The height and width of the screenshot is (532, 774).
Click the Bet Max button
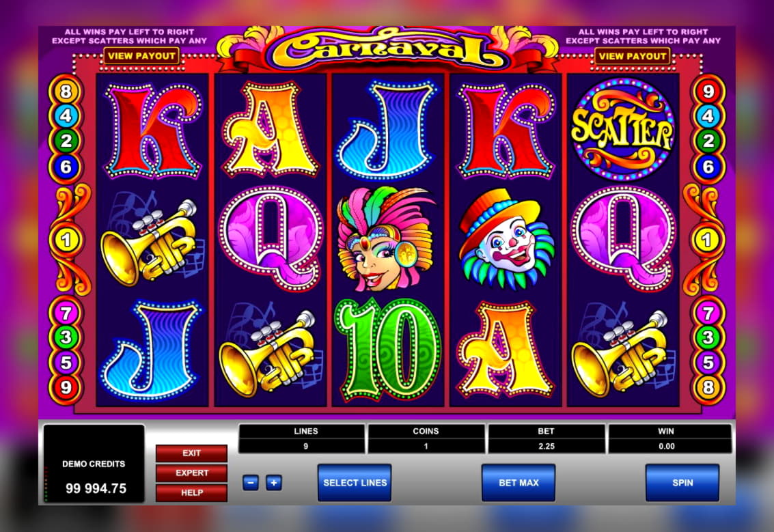click(x=519, y=483)
